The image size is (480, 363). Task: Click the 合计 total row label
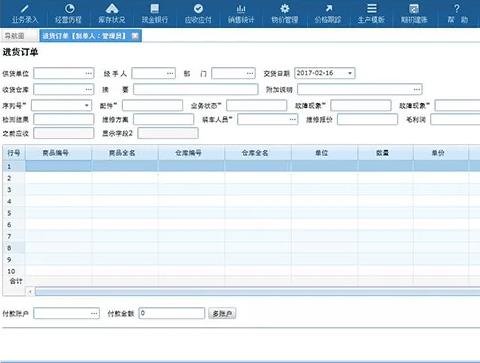click(x=16, y=281)
